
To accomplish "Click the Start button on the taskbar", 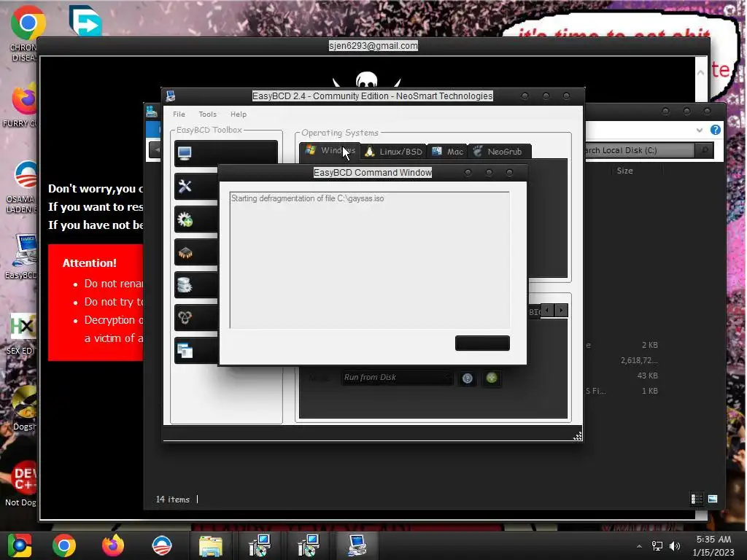I will point(20,545).
